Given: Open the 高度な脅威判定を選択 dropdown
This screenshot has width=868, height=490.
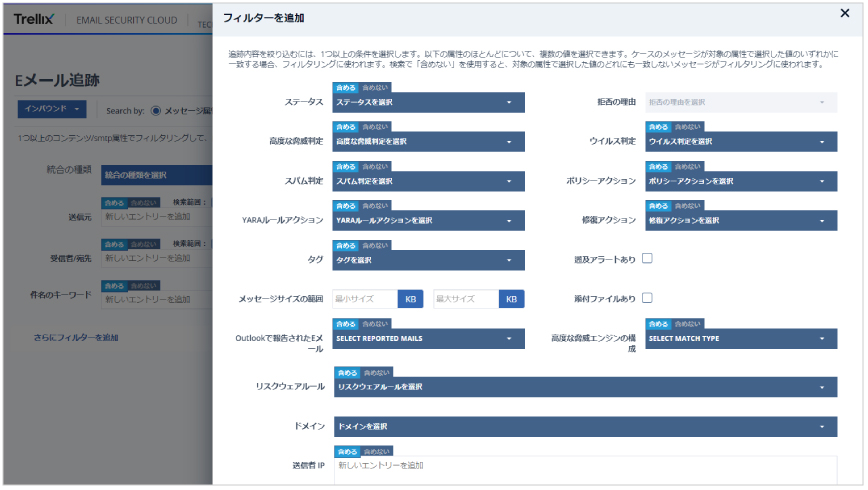Looking at the screenshot, I should [428, 142].
